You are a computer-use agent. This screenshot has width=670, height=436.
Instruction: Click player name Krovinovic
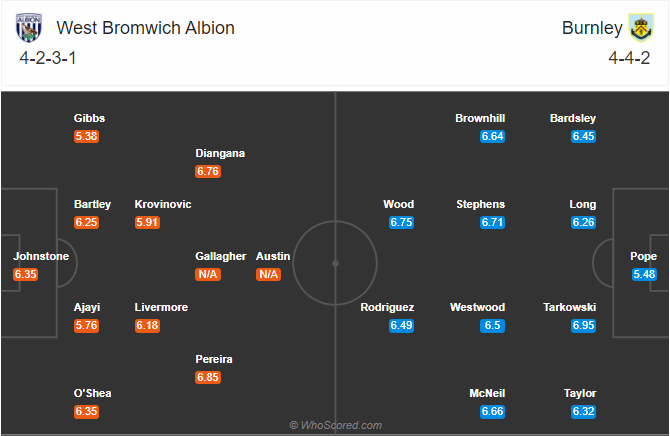tap(163, 204)
